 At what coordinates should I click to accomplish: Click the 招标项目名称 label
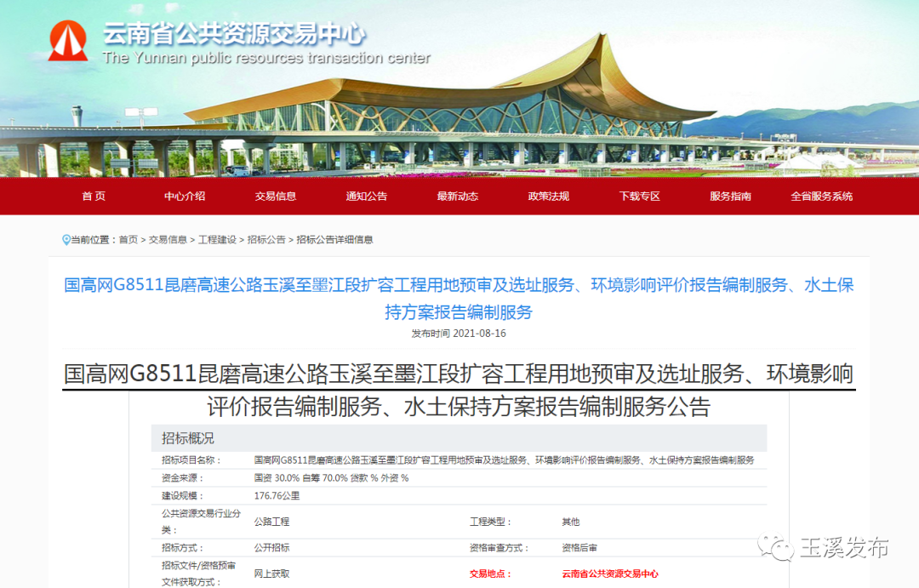pos(191,460)
